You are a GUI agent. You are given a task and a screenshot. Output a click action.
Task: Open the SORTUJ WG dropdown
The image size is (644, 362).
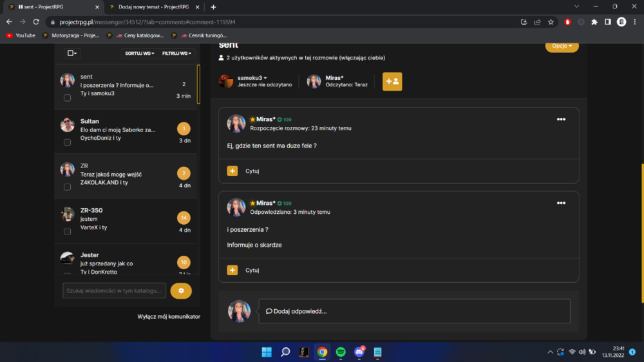tap(140, 53)
